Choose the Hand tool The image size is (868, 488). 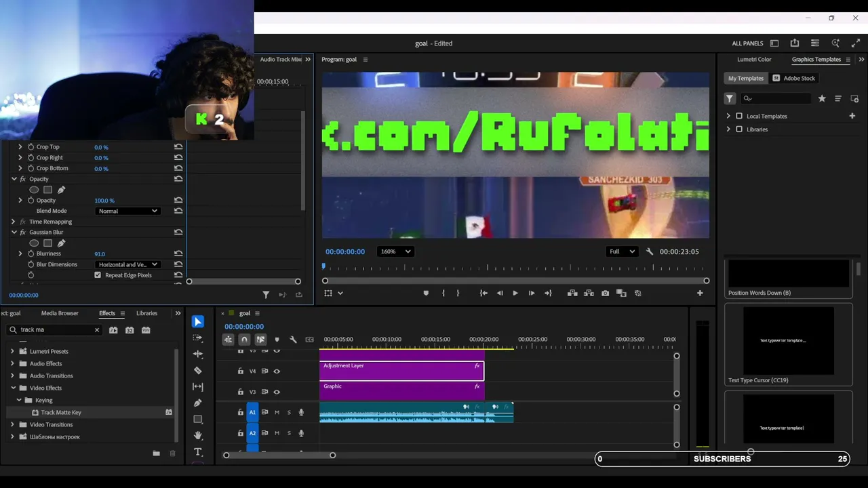(x=198, y=436)
